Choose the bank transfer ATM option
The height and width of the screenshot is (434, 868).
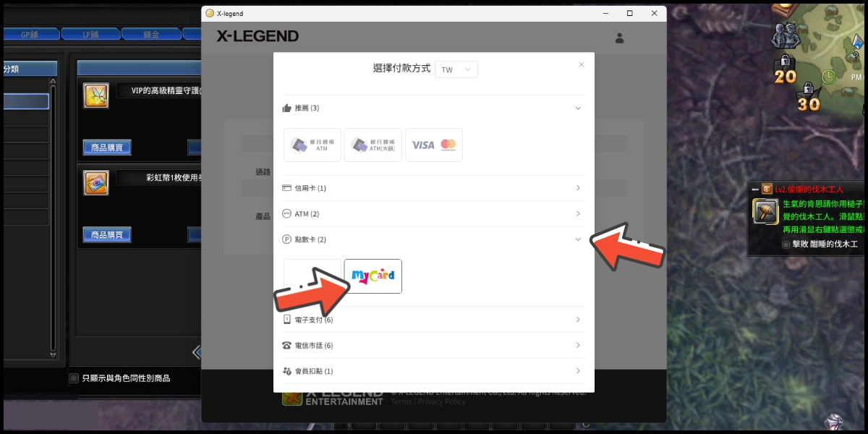point(312,145)
